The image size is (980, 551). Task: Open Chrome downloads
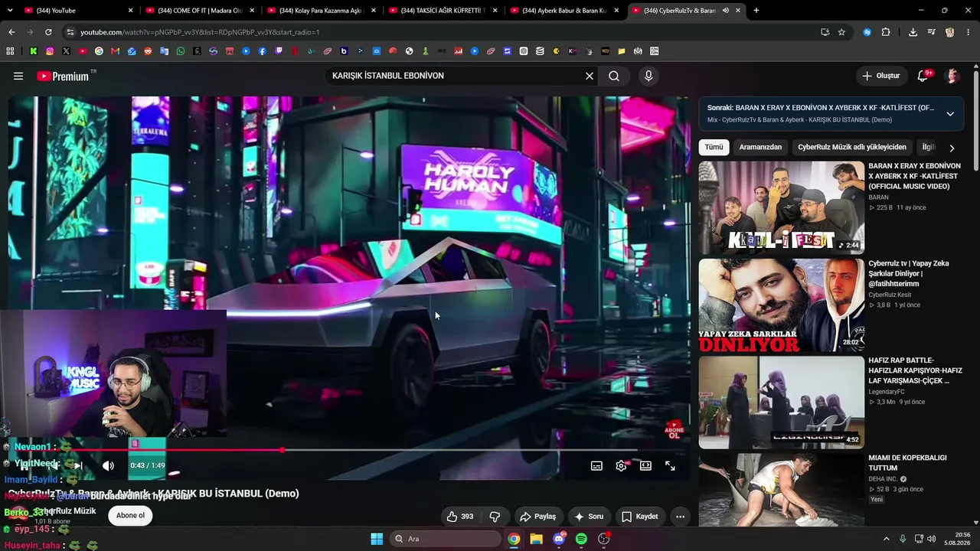[x=913, y=32]
